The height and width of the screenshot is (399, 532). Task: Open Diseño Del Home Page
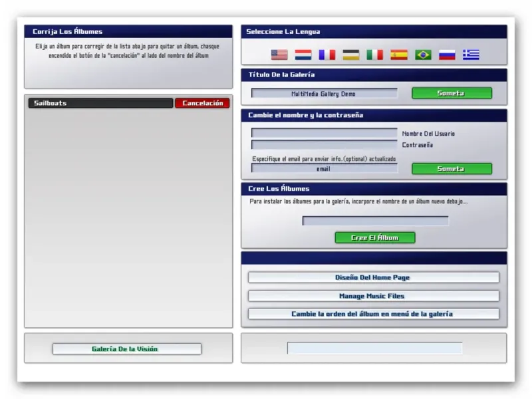(374, 277)
